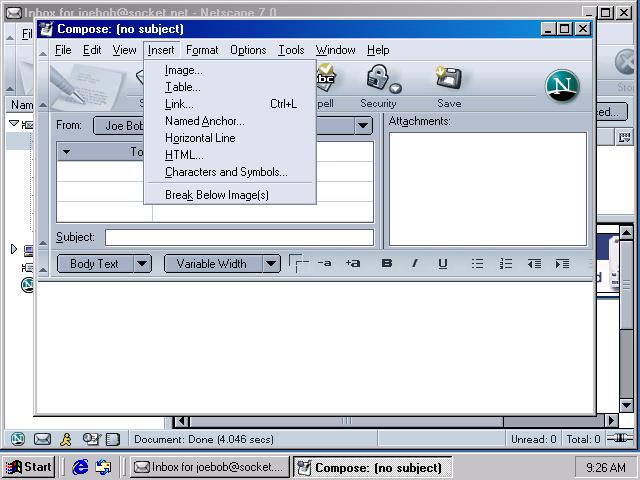Open the Window menu
Viewport: 640px width, 480px height.
(x=335, y=50)
